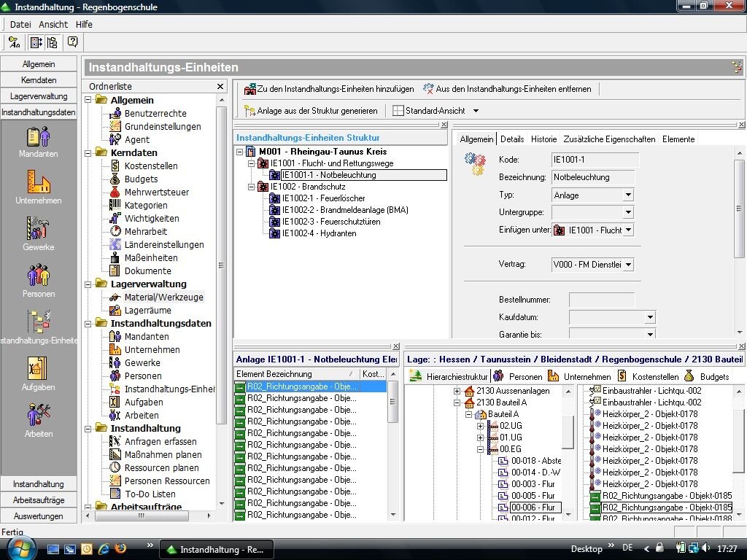
Task: Click the Kerndaten sidebar button
Action: click(39, 80)
